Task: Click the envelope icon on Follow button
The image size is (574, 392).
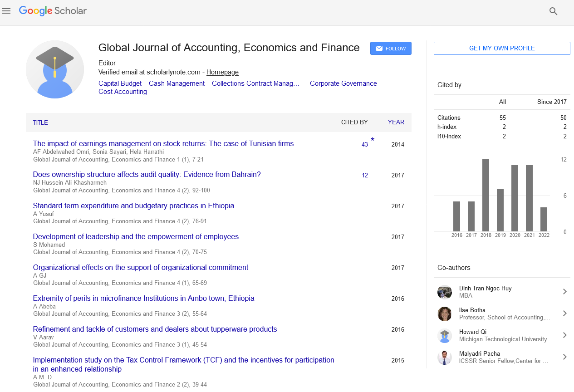Action: [x=379, y=49]
